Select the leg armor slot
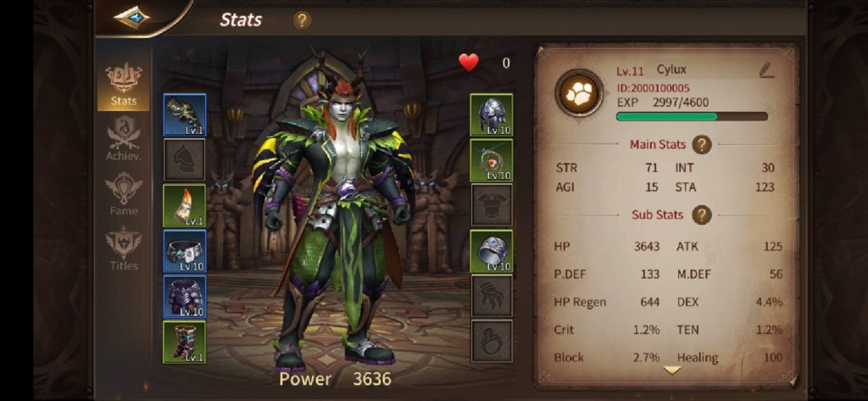 coord(185,297)
